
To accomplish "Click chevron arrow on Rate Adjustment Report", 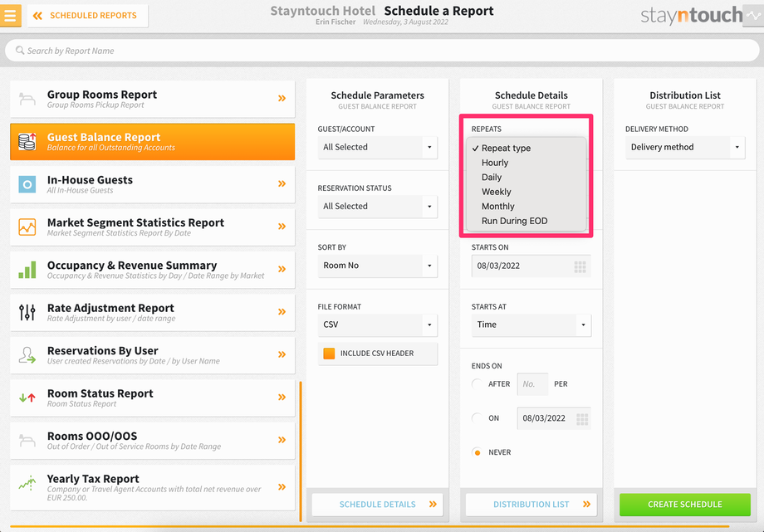I will point(282,312).
